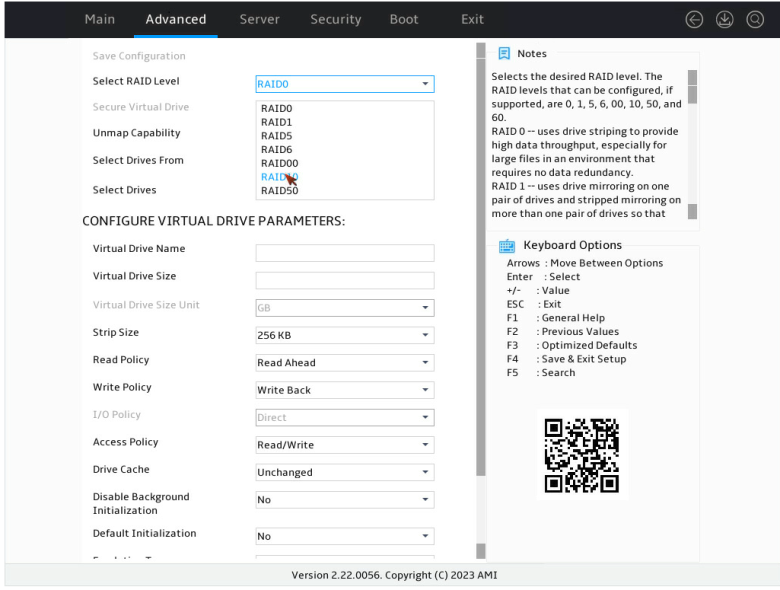Image resolution: width=780 pixels, height=590 pixels.
Task: Open the Default Initialization dropdown
Action: [345, 536]
